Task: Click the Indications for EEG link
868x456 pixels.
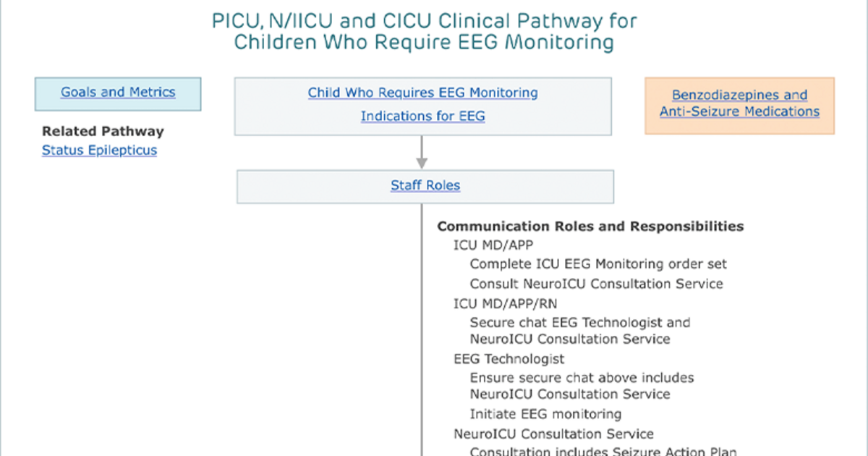Action: [x=423, y=116]
